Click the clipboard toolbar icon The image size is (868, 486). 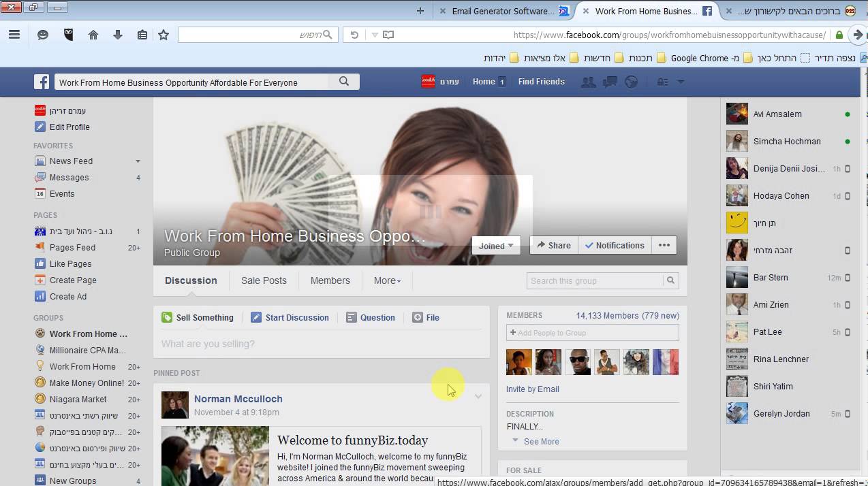(142, 35)
